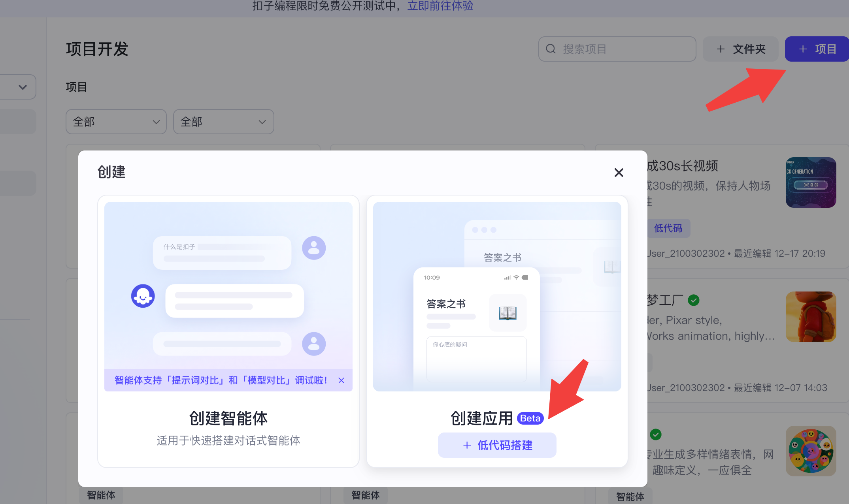Focus the 搜索项目 search field
The image size is (849, 504).
tap(624, 49)
